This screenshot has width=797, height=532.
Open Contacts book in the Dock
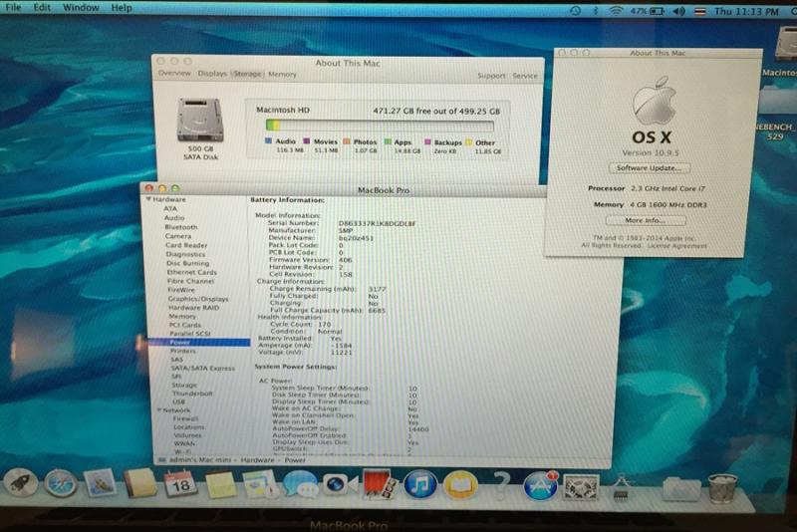tap(140, 483)
